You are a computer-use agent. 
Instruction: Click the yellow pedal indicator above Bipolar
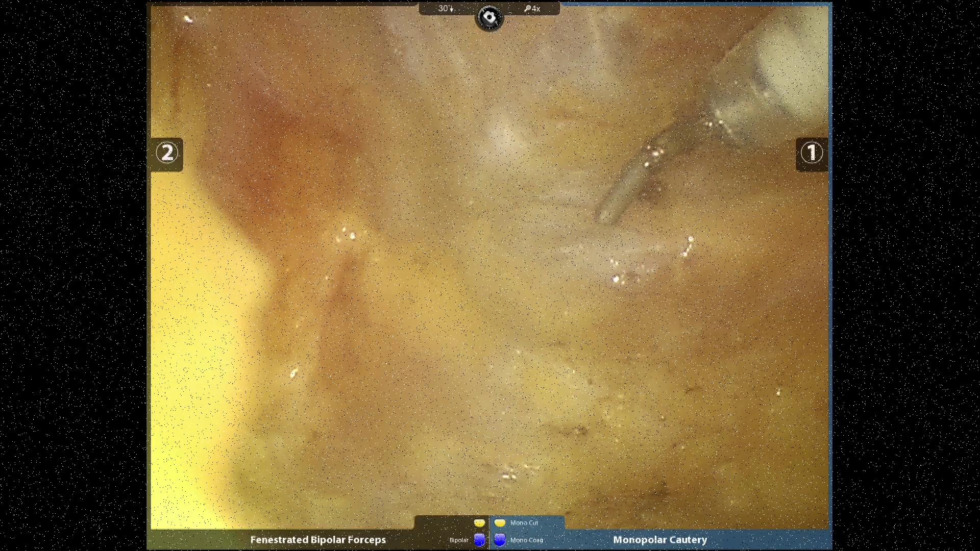point(479,523)
